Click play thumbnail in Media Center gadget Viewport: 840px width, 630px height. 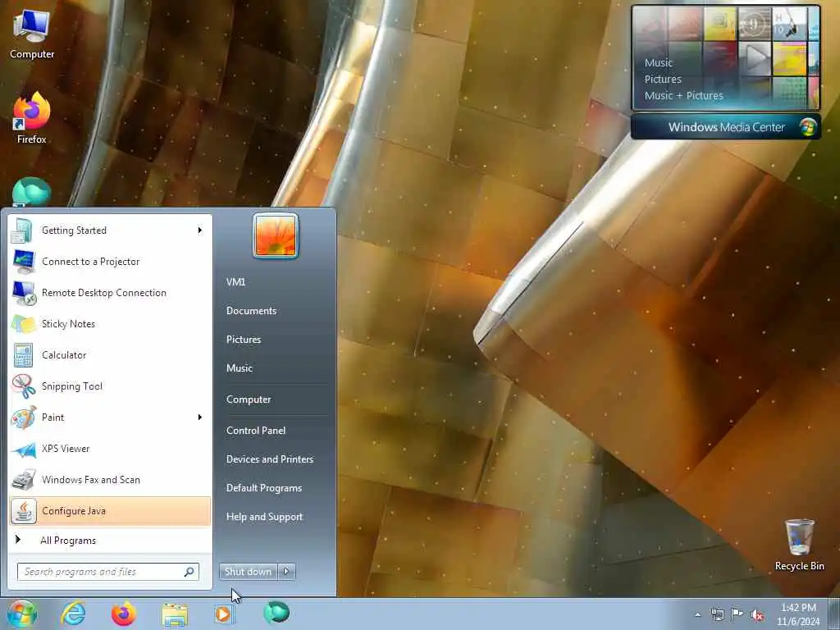click(x=755, y=58)
